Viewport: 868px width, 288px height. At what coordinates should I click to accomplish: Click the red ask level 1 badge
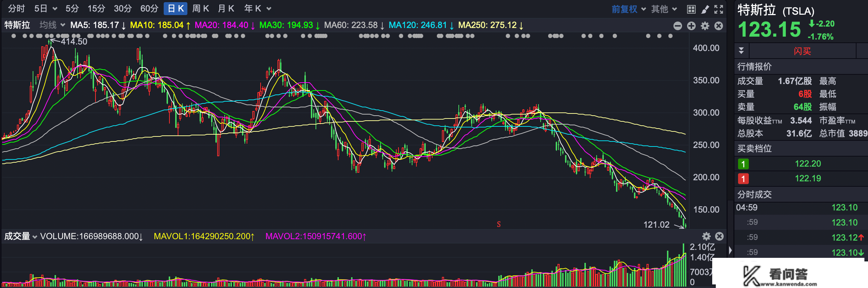(743, 178)
